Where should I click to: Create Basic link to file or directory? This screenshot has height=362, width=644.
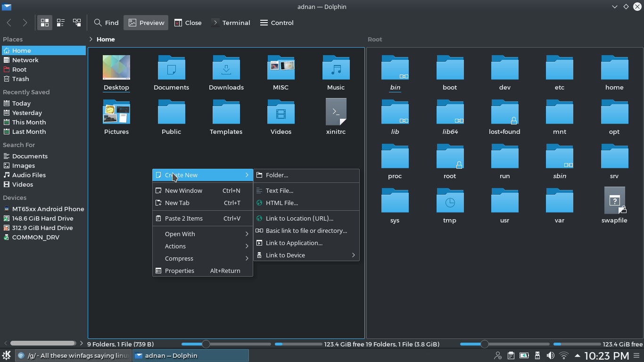306,230
